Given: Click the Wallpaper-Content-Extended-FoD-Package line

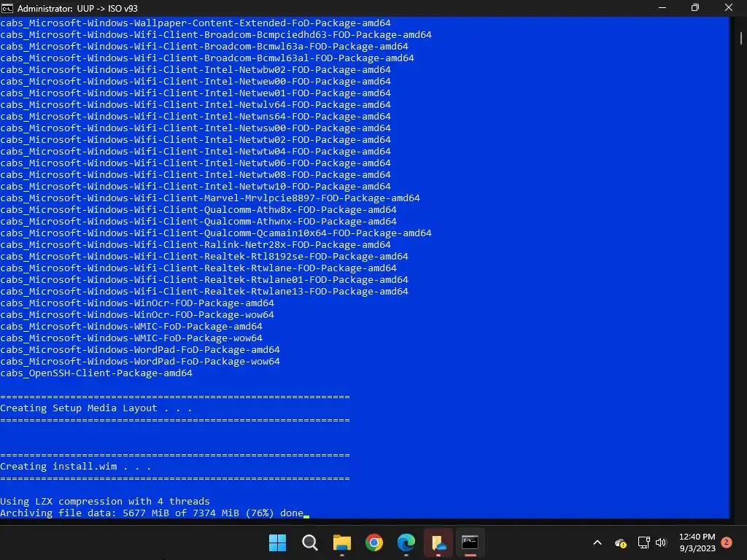Looking at the screenshot, I should click(196, 23).
